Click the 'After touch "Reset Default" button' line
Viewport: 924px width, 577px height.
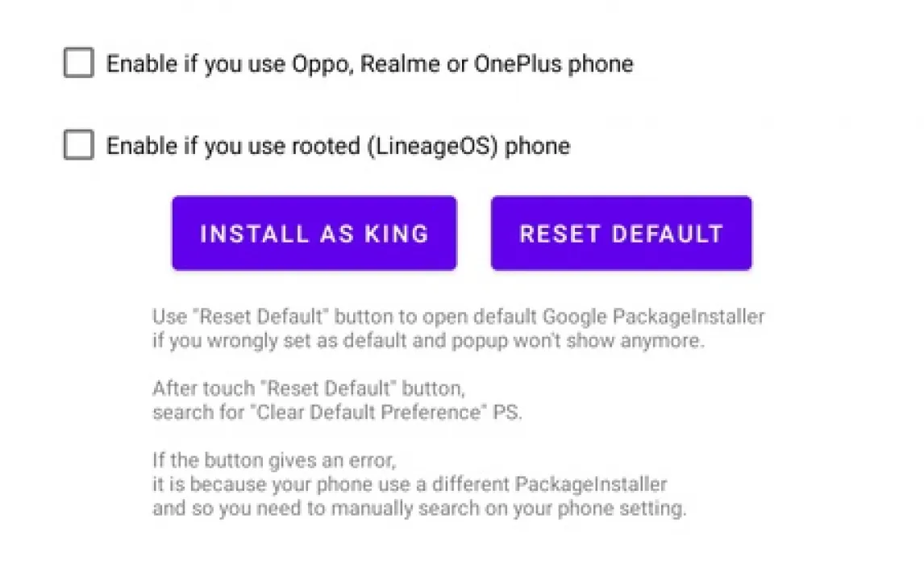coord(309,388)
